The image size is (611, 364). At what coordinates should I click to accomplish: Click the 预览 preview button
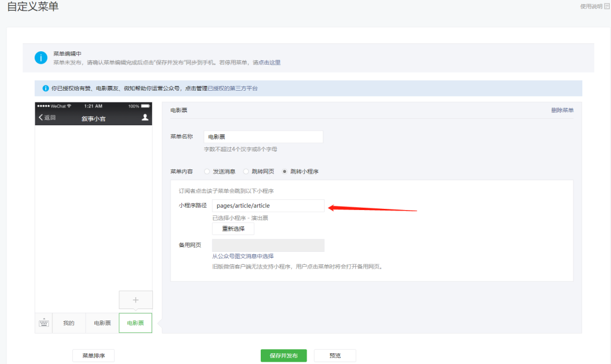click(x=335, y=355)
